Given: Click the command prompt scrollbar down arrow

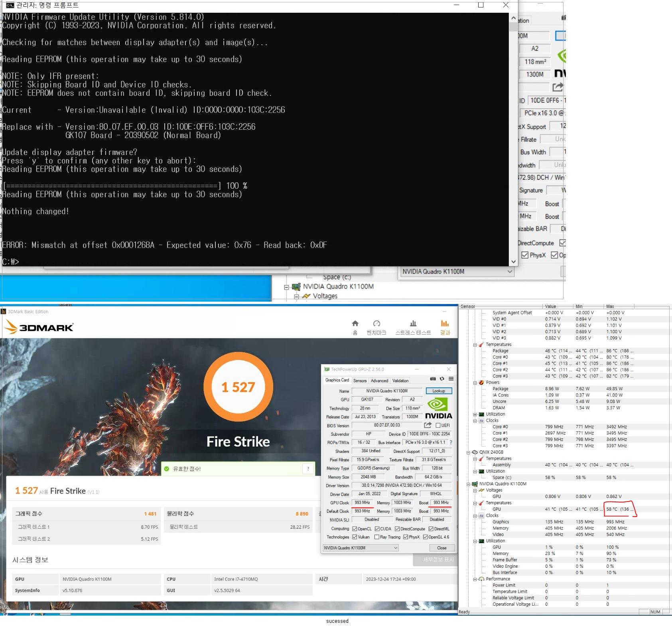Looking at the screenshot, I should pyautogui.click(x=513, y=262).
